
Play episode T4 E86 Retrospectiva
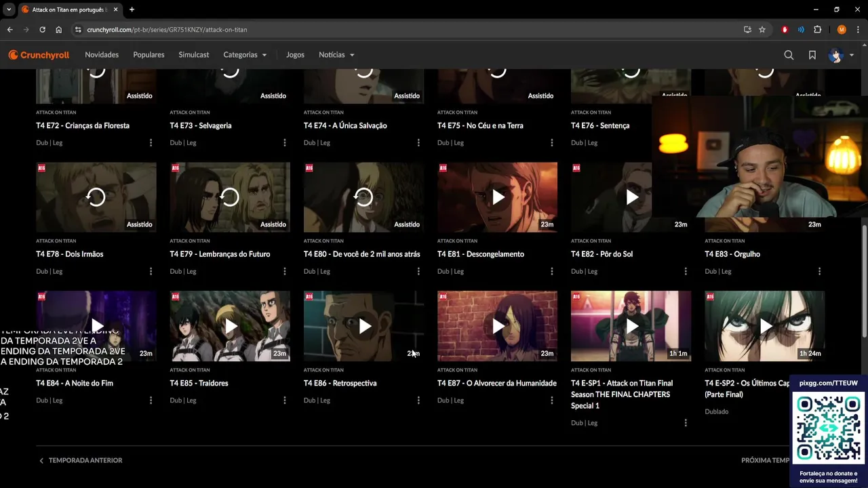click(363, 326)
